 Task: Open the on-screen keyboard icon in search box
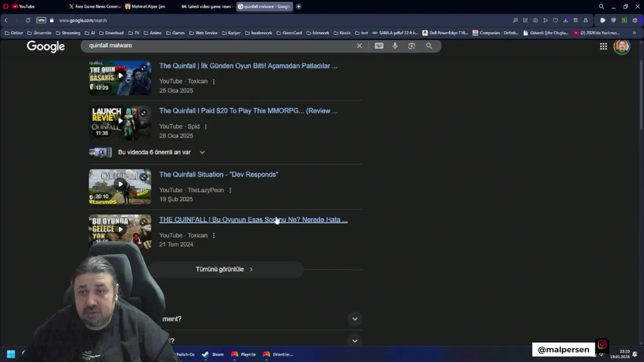[x=379, y=46]
